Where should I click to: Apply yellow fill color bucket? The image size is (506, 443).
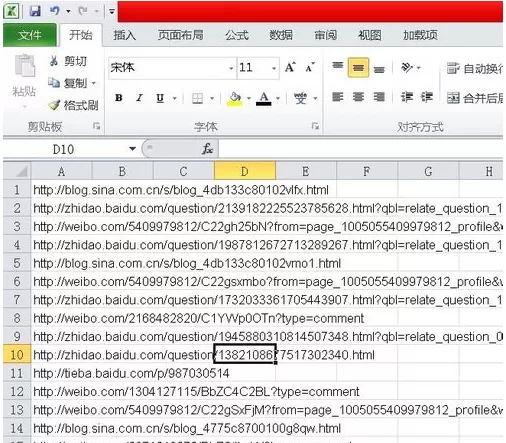point(235,99)
